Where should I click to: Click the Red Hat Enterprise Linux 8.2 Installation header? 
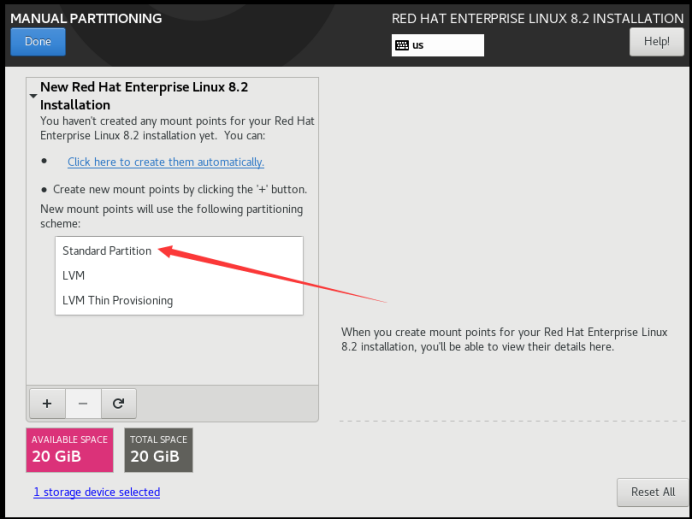pyautogui.click(x=537, y=18)
